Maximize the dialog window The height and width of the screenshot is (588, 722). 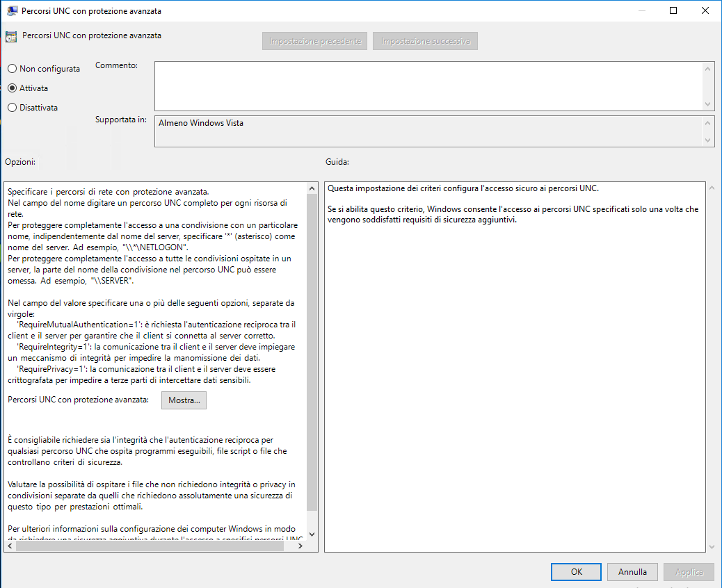click(673, 10)
